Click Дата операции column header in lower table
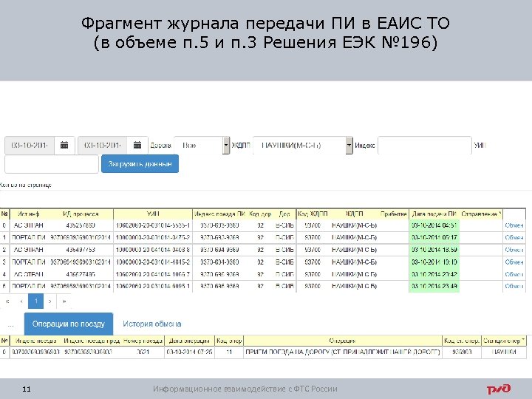The image size is (532, 399). tap(189, 341)
